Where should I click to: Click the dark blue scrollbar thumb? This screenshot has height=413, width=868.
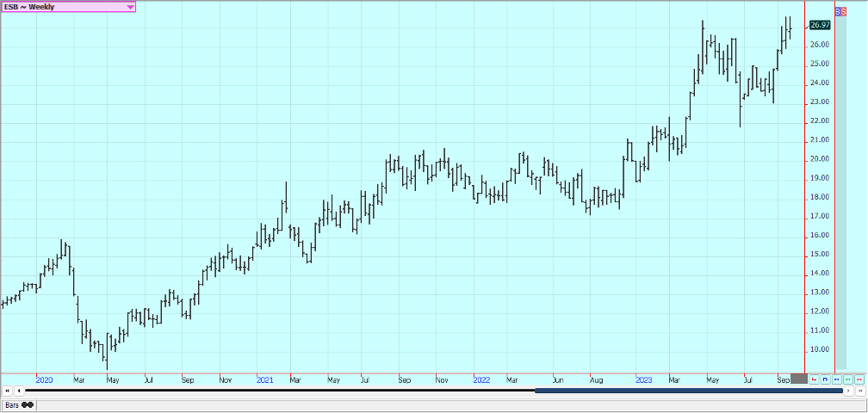[x=689, y=391]
